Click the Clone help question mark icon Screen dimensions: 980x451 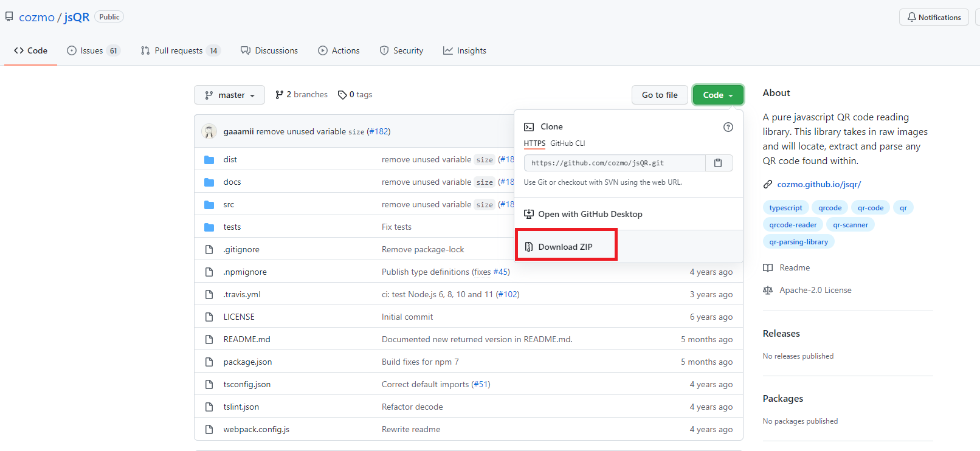728,127
